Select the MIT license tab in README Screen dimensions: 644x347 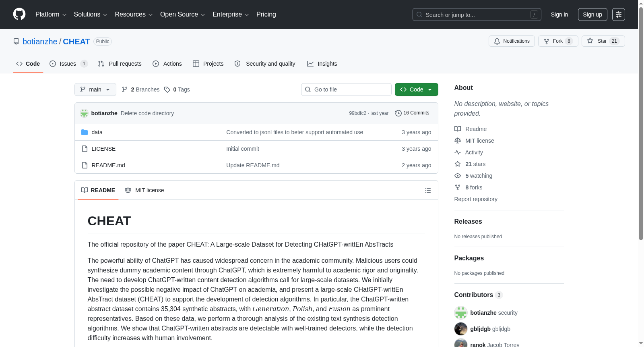(x=144, y=190)
